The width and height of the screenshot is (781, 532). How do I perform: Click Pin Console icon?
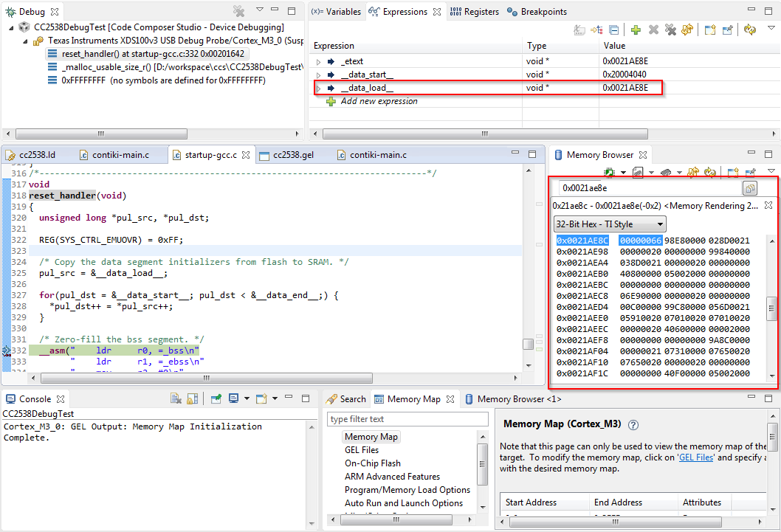pyautogui.click(x=216, y=398)
